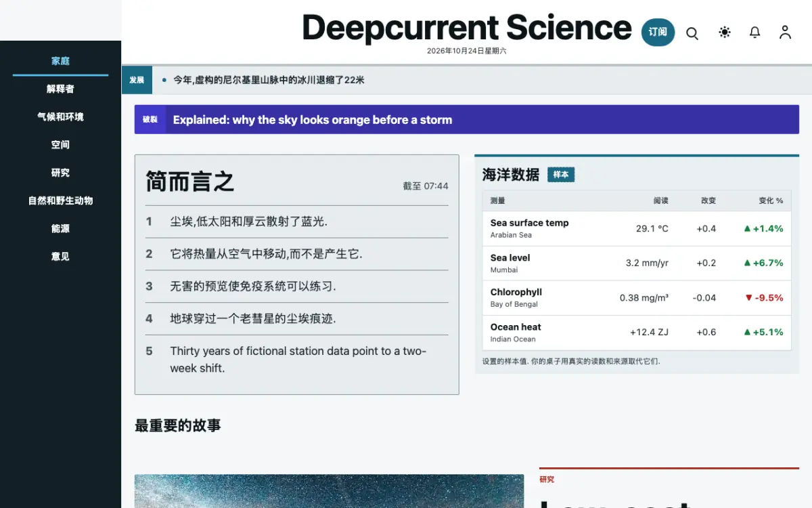Click the 简而言之 heading
The image size is (812, 508).
point(190,182)
